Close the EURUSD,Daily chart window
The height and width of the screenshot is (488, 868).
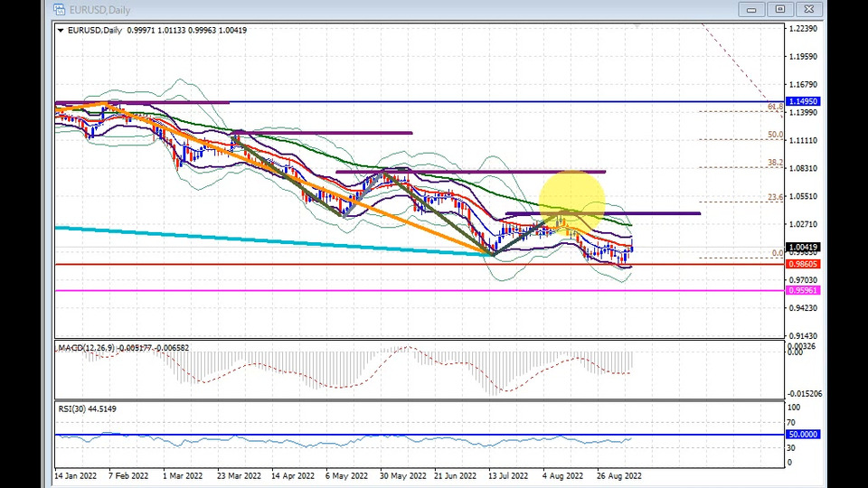pos(809,9)
